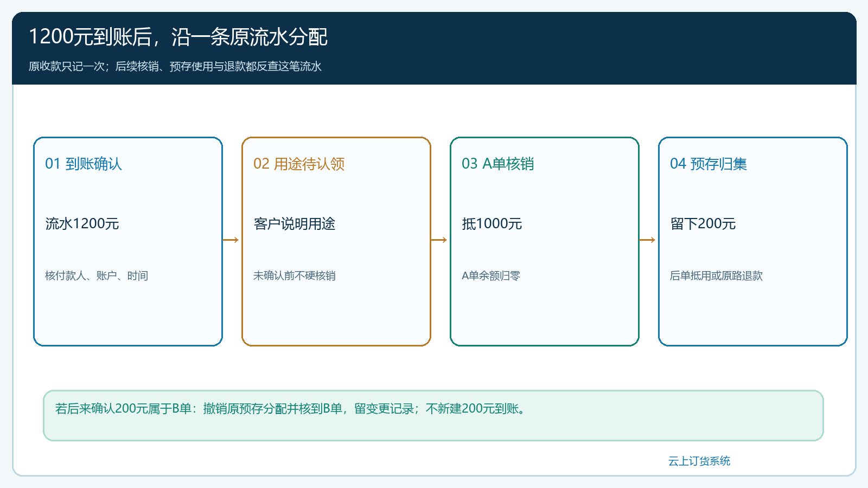Select the subtitle starting with "原收款只记一次"
This screenshot has width=868, height=488.
point(175,66)
